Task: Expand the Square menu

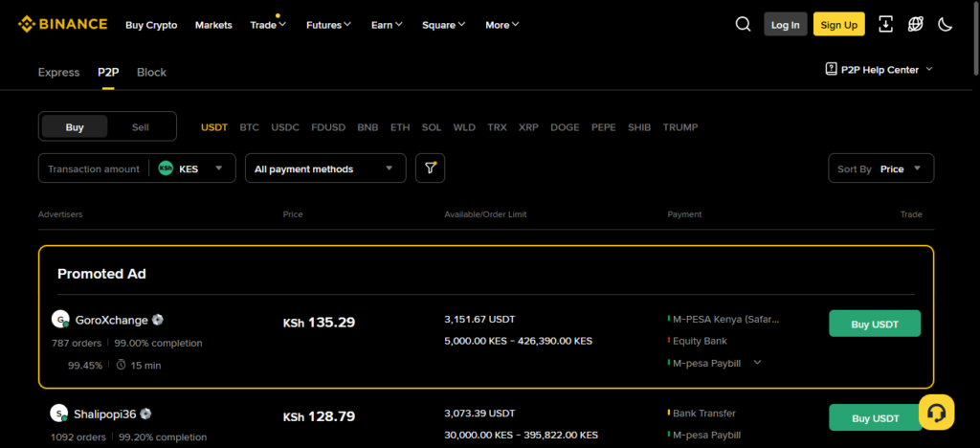Action: click(444, 25)
